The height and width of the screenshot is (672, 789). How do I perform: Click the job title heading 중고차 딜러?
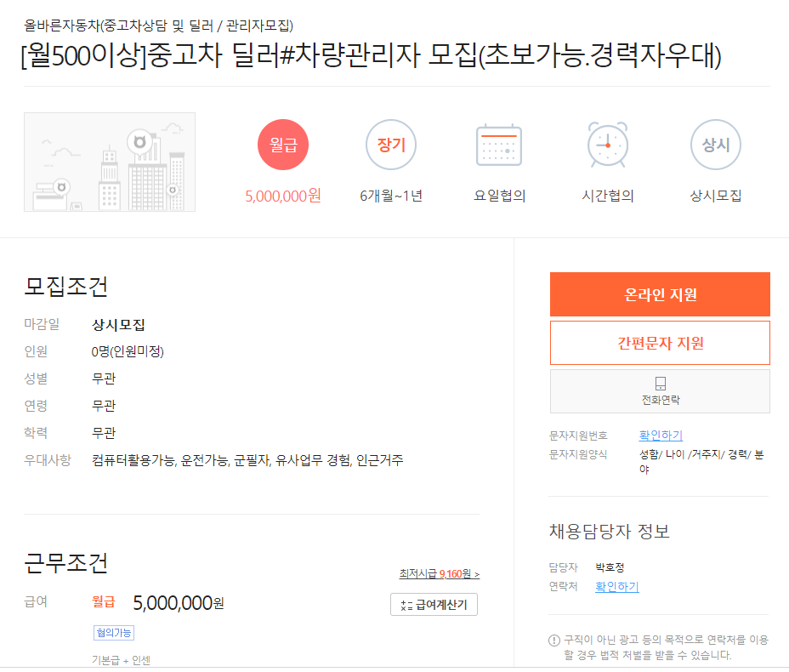[372, 55]
